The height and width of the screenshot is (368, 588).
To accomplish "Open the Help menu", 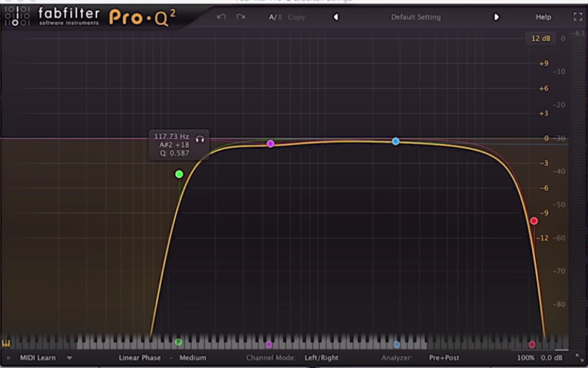I will 544,17.
